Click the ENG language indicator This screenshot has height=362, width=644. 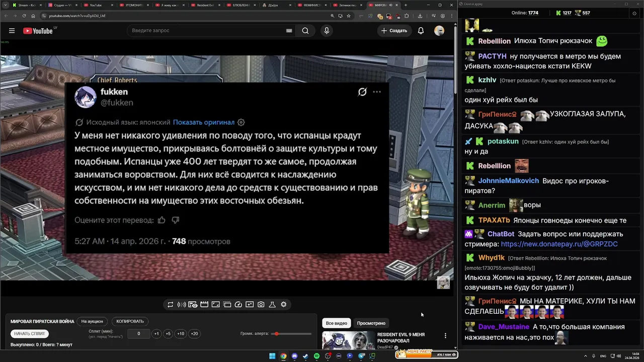603,356
